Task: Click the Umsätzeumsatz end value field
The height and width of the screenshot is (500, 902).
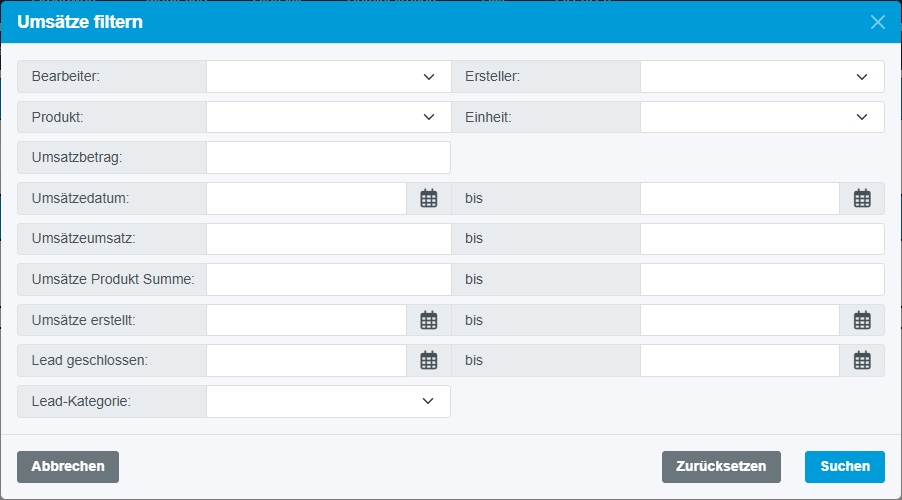Action: (762, 239)
